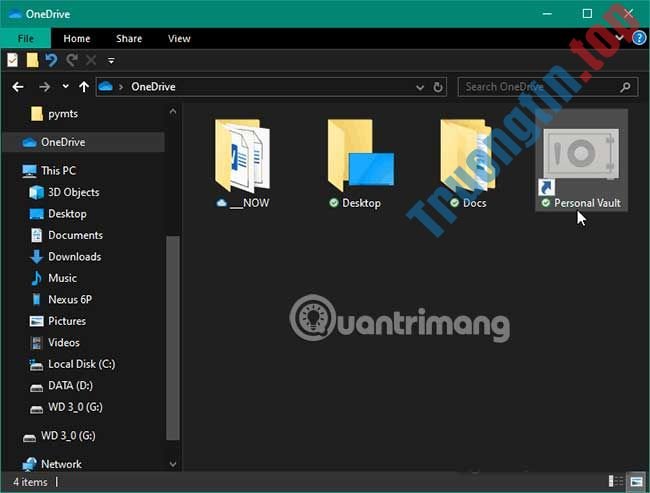Go up one folder level
This screenshot has width=650, height=493.
[x=84, y=87]
